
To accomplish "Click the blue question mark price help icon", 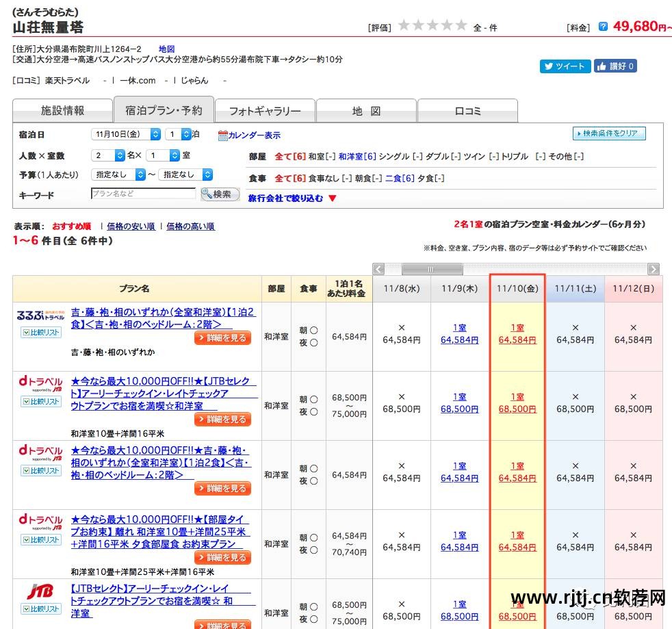I will pyautogui.click(x=603, y=27).
